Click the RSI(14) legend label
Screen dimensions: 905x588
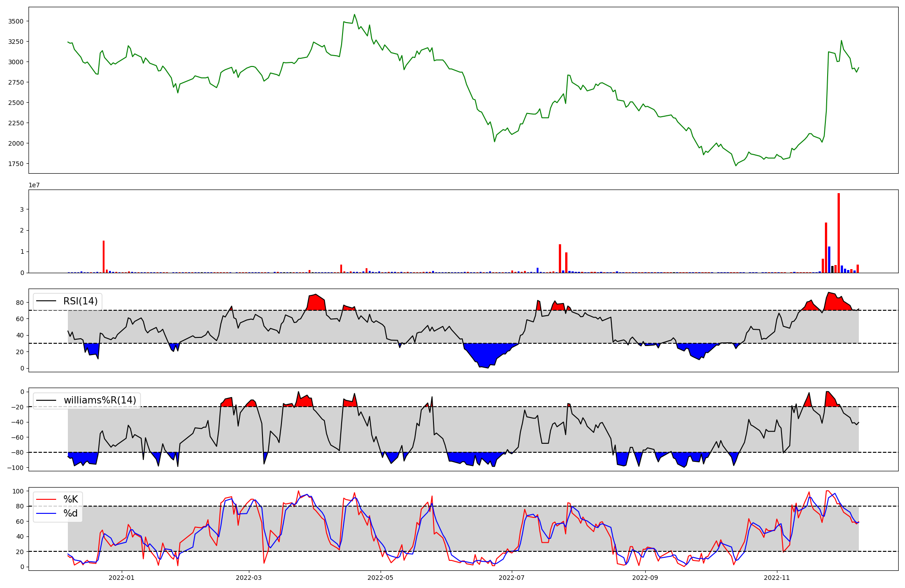(x=81, y=301)
